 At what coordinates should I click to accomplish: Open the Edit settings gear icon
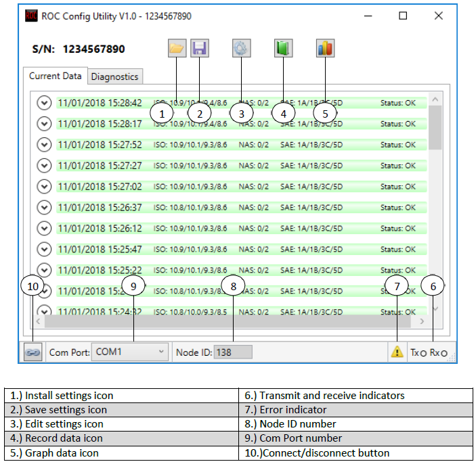tap(241, 48)
